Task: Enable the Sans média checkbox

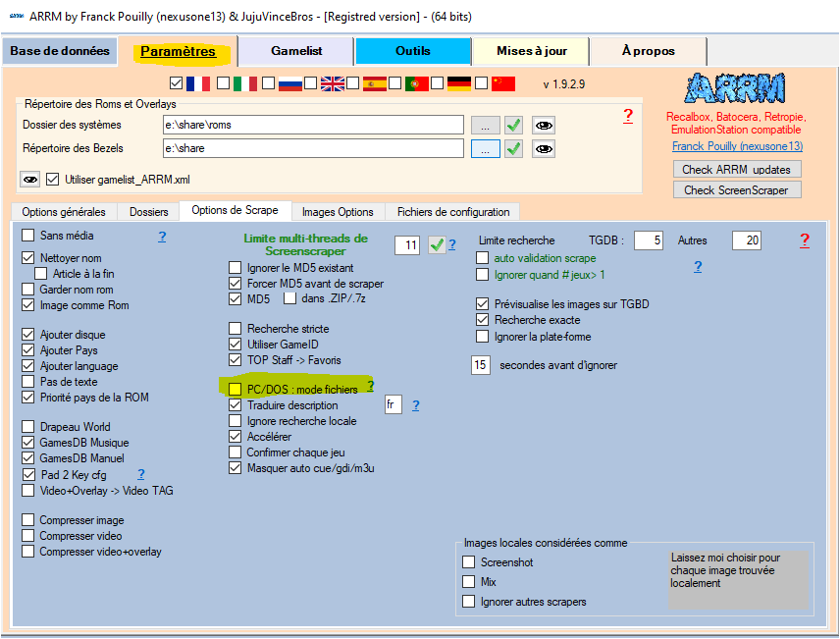Action: (27, 237)
